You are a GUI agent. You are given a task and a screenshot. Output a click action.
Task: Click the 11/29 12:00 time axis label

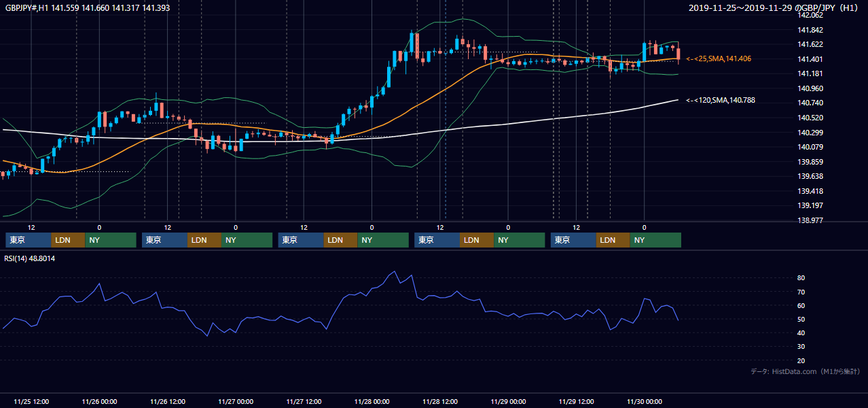[577, 401]
